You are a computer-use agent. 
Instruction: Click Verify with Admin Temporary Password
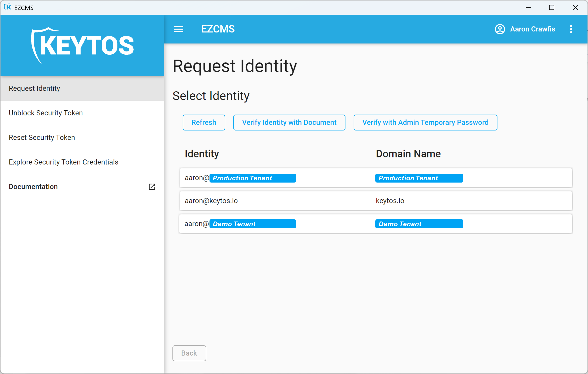pos(425,122)
